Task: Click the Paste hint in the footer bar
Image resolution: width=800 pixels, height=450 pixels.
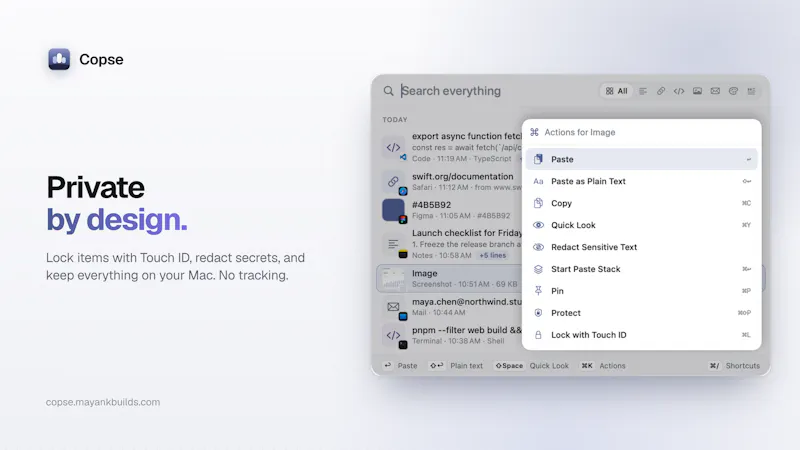Action: click(x=401, y=366)
